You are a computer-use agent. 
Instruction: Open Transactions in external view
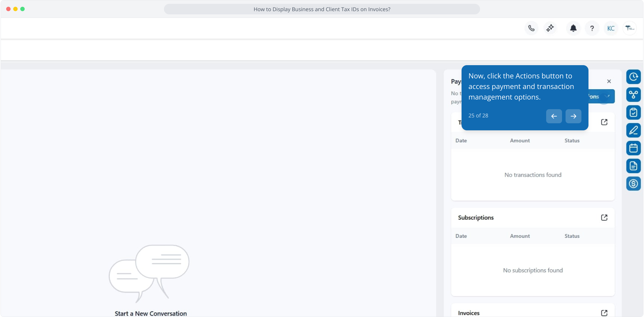[x=604, y=122]
